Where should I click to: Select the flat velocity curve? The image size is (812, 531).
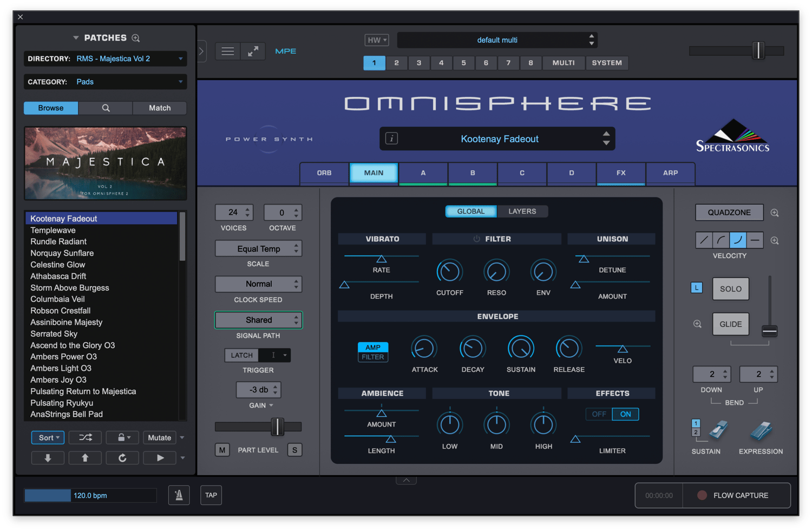tap(755, 240)
